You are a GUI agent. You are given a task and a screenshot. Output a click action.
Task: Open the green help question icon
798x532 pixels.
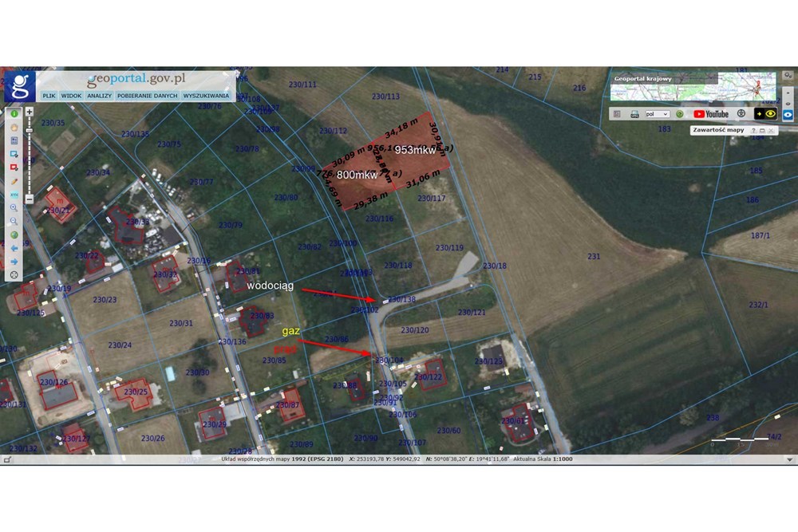(679, 114)
